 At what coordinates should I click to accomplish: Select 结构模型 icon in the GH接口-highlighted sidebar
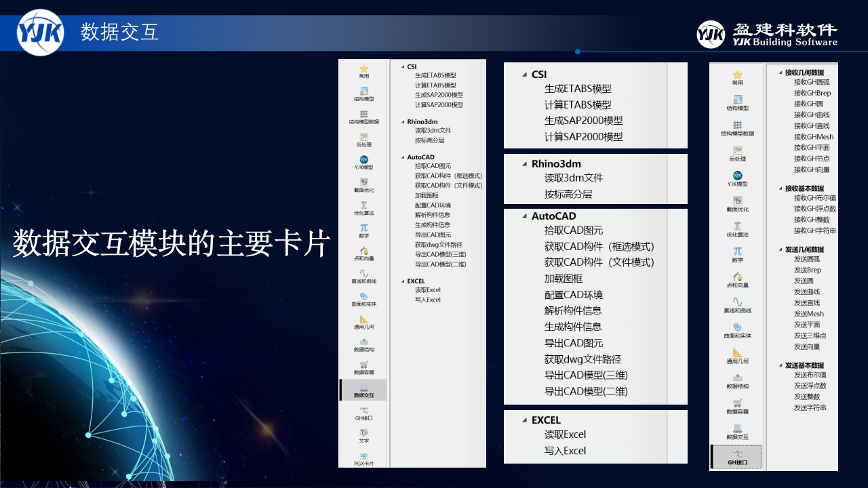point(738,100)
